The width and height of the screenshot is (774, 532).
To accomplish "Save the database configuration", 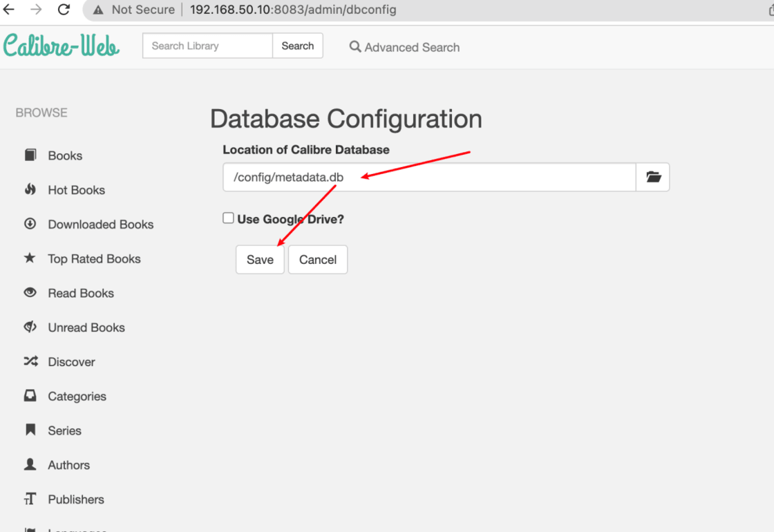I will tap(260, 260).
